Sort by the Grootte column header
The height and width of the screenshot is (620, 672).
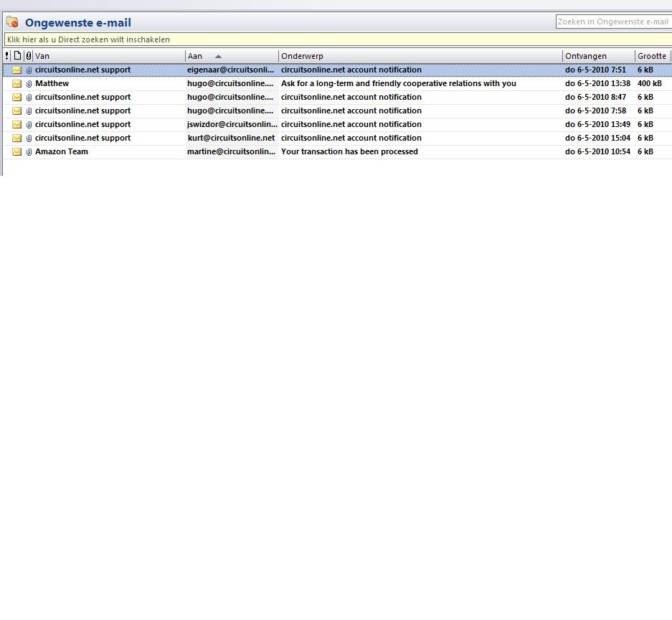(652, 56)
